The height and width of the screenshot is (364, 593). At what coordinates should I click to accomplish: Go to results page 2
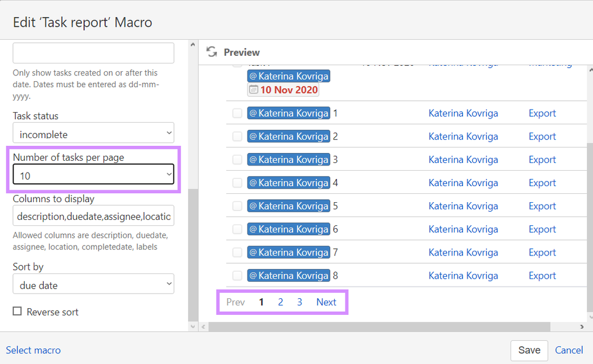[x=280, y=302]
